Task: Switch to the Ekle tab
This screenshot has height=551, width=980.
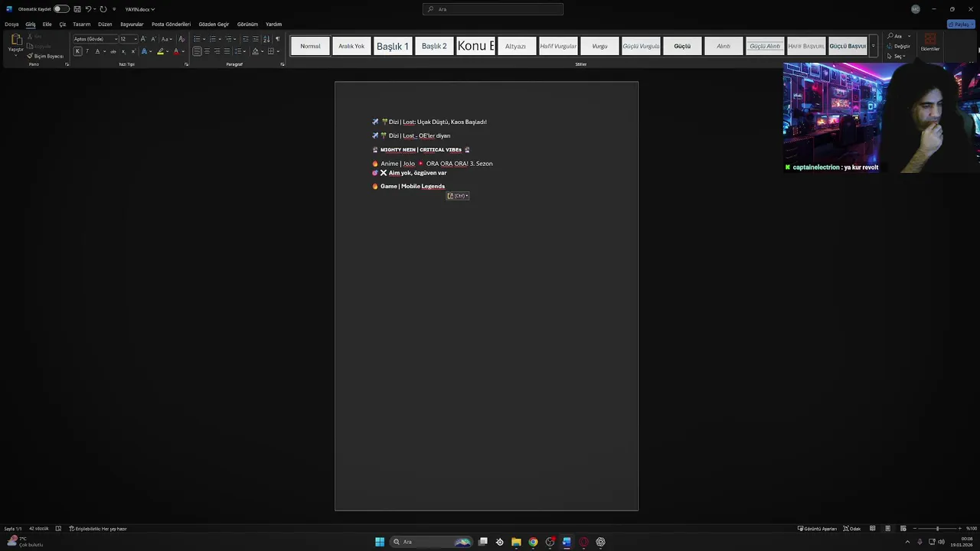Action: (47, 24)
